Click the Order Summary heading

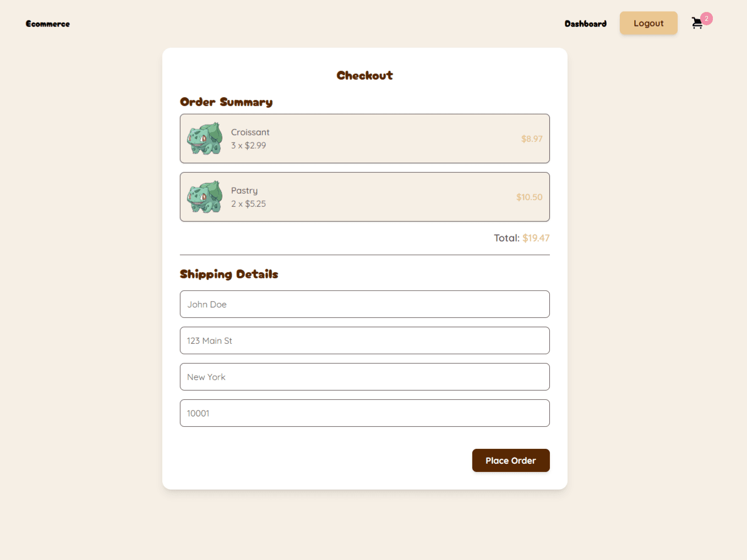click(x=226, y=102)
